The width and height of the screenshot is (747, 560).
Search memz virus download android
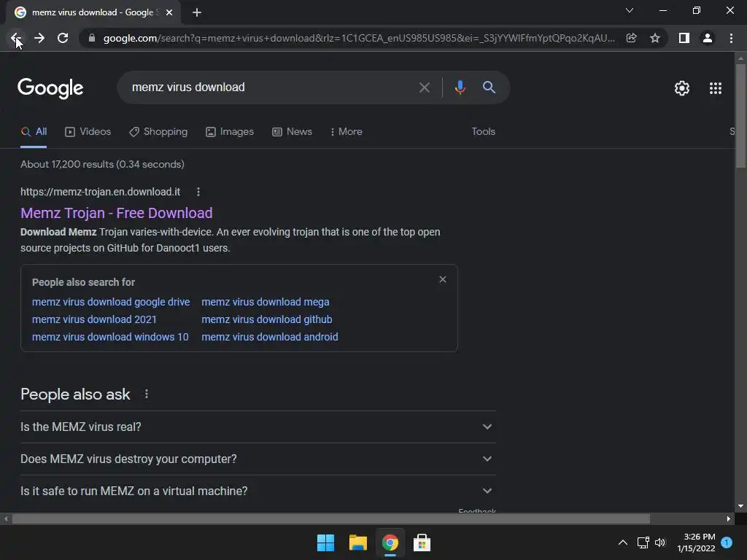pos(270,337)
